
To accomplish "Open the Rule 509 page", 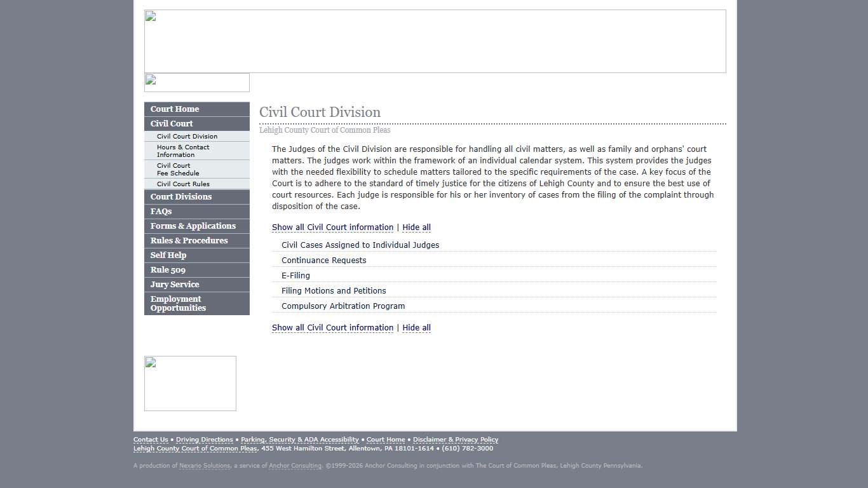I will [x=167, y=269].
